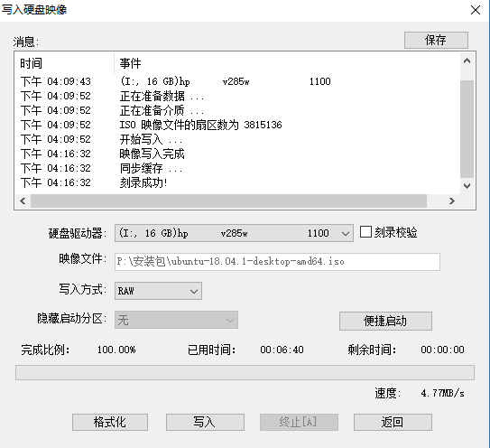The width and height of the screenshot is (490, 448).
Task: Click the 映像文件 path field
Action: 277,262
